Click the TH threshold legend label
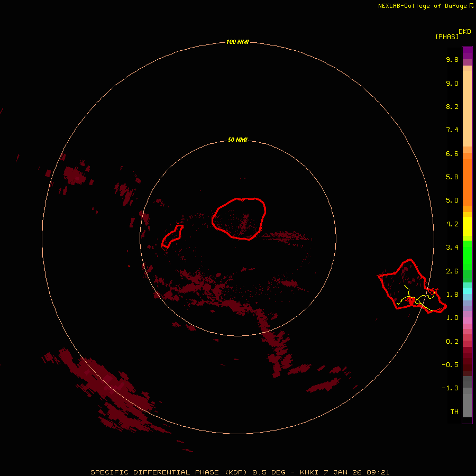This screenshot has height=476, width=476. (x=454, y=412)
